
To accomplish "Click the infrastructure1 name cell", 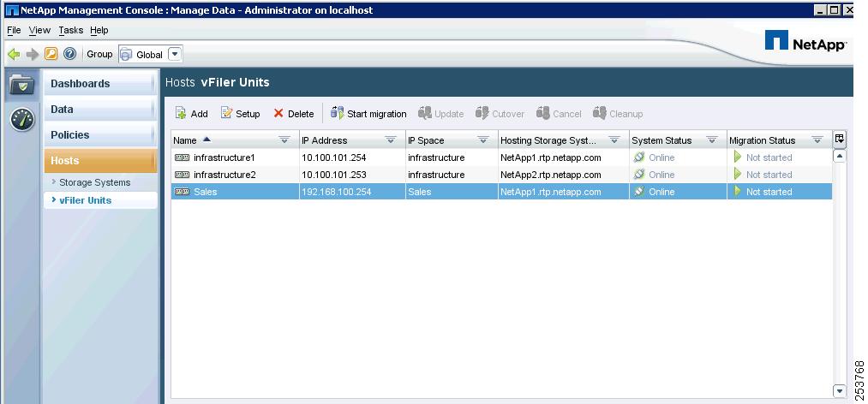I will tap(224, 157).
